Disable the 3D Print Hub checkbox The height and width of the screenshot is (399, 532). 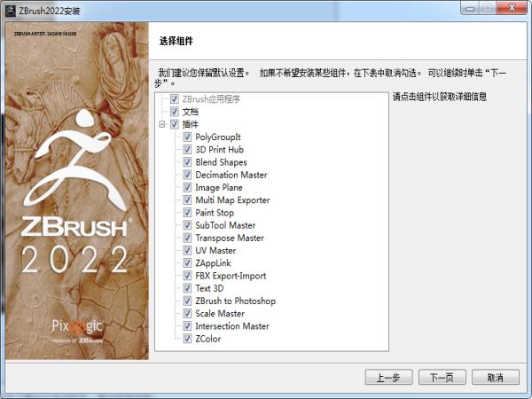point(187,150)
